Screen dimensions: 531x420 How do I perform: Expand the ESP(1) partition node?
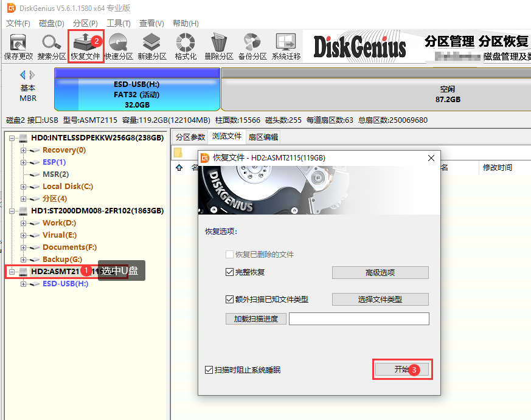click(x=23, y=162)
